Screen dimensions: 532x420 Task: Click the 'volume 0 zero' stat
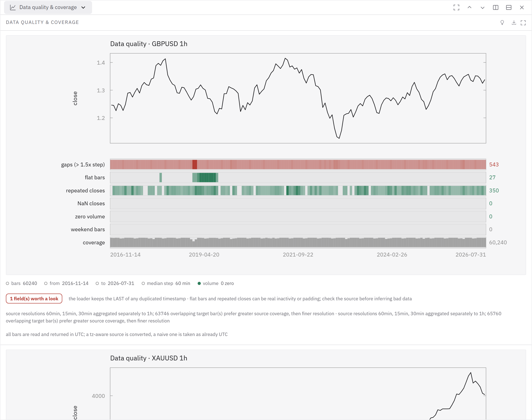click(x=216, y=283)
